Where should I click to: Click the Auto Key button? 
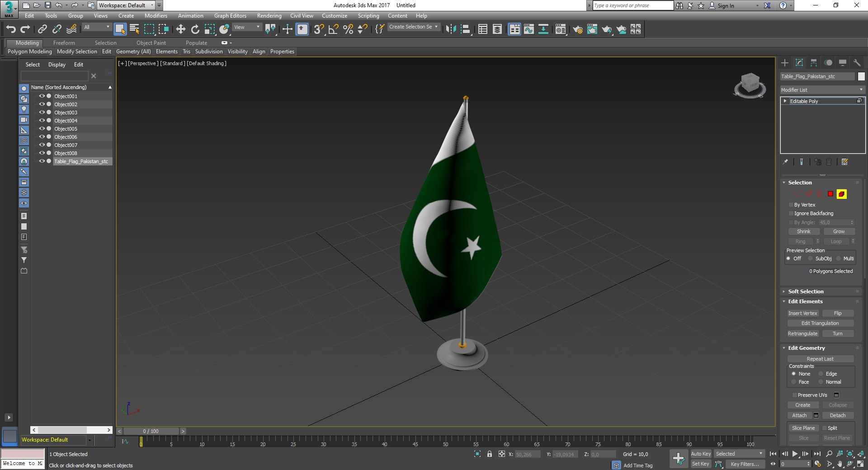click(701, 454)
